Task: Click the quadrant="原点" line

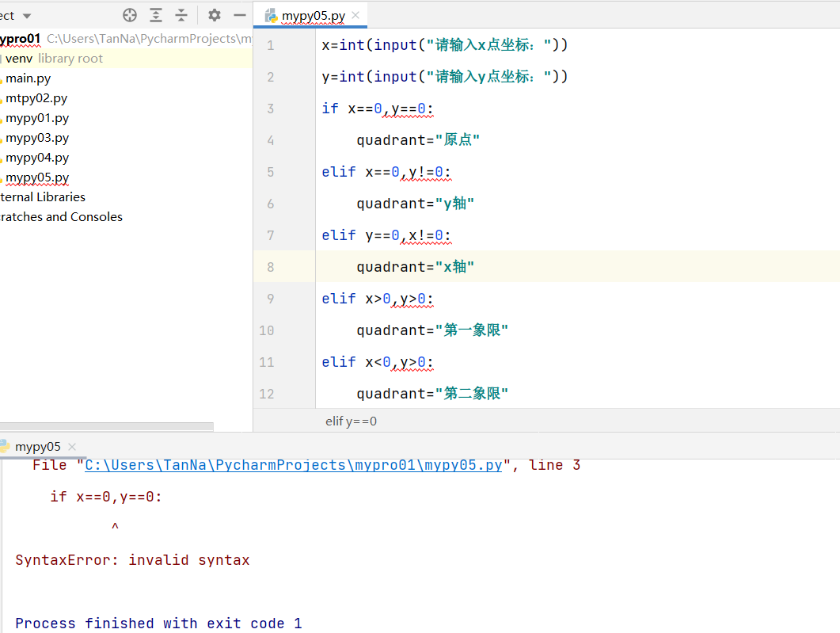Action: click(x=418, y=140)
